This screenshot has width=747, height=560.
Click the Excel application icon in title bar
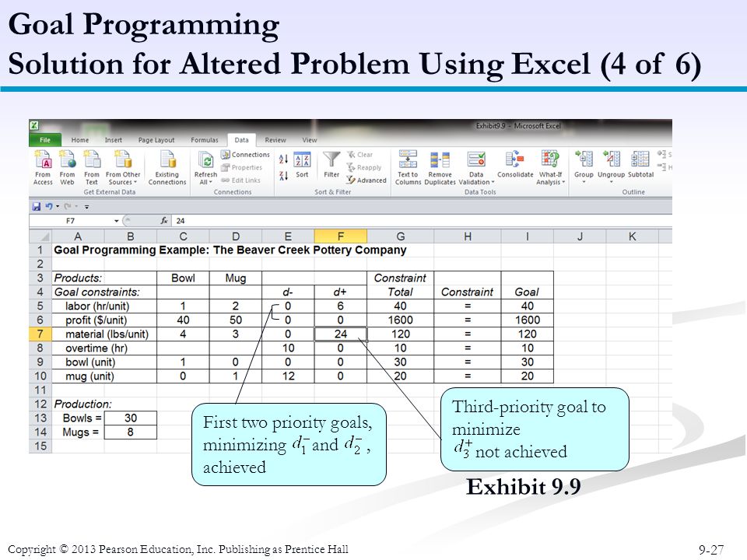point(34,126)
